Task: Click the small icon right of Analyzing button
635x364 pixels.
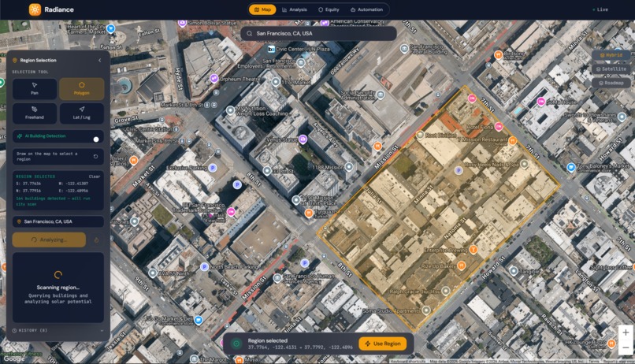Action: point(96,240)
